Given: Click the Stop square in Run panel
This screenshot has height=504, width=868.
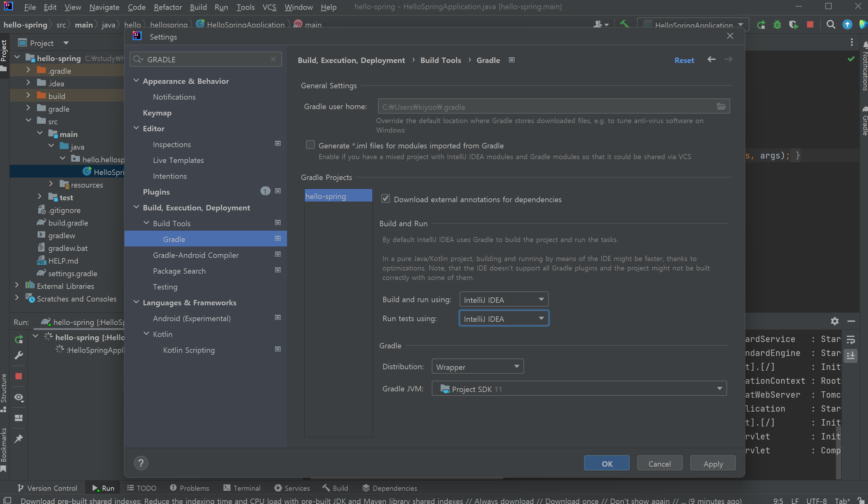Looking at the screenshot, I should 19,376.
